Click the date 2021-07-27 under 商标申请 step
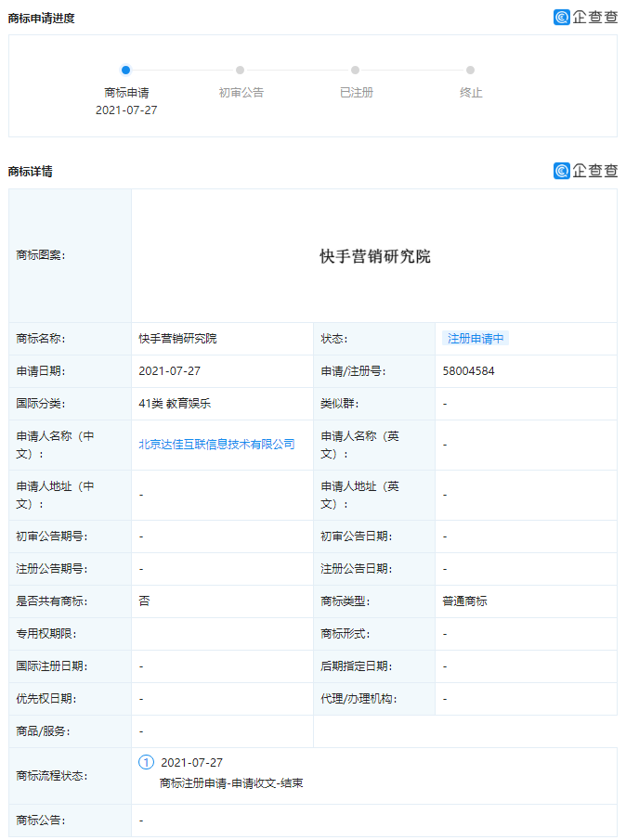Image resolution: width=626 pixels, height=840 pixels. click(126, 110)
